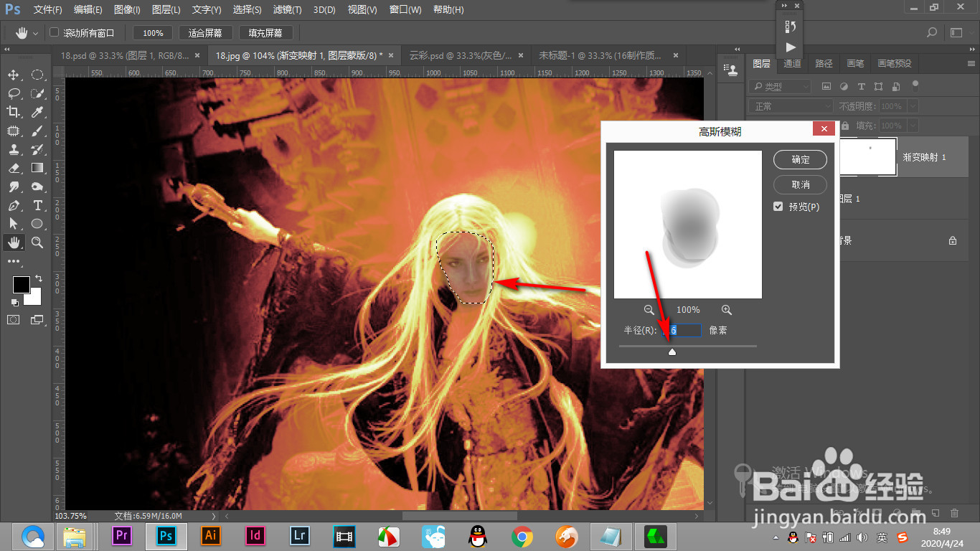Switch to the Paths tab
This screenshot has width=980, height=551.
[824, 63]
